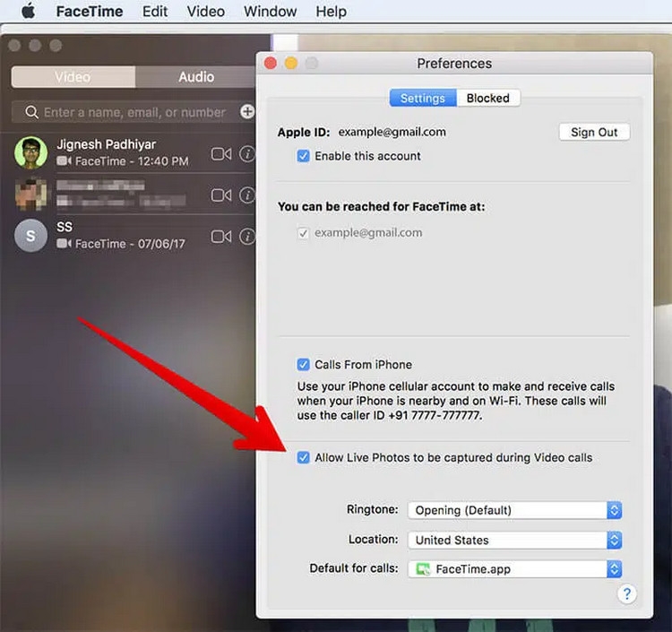This screenshot has height=632, width=672.
Task: Start video call with SS
Action: tap(221, 237)
